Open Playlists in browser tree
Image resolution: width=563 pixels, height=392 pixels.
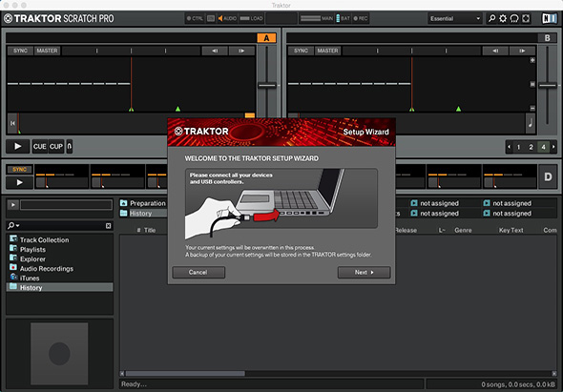32,250
